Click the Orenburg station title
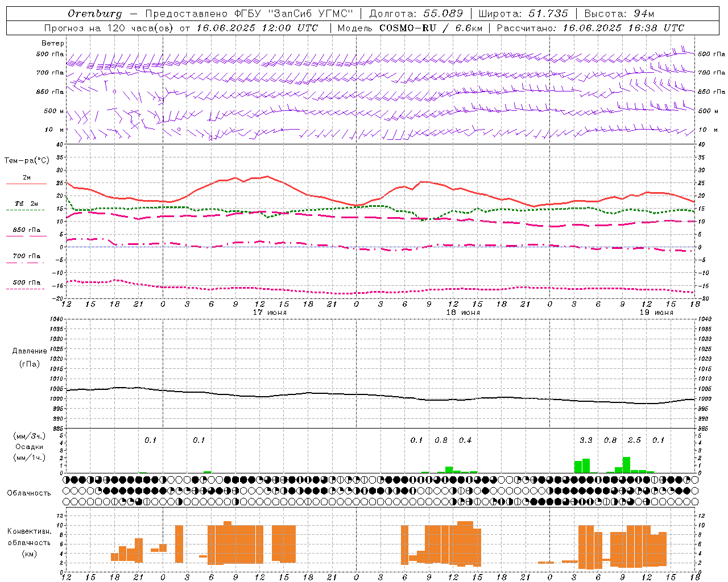The image size is (728, 582). coord(94,14)
